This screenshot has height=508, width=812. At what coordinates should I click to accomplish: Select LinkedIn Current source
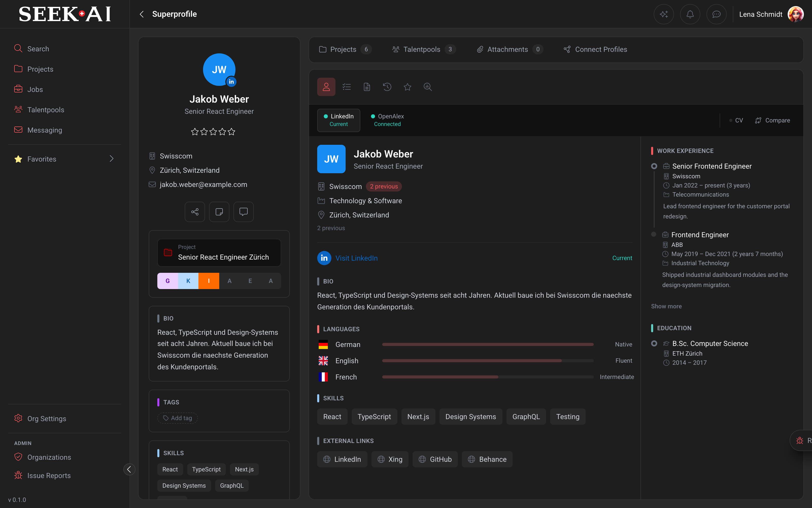(339, 120)
